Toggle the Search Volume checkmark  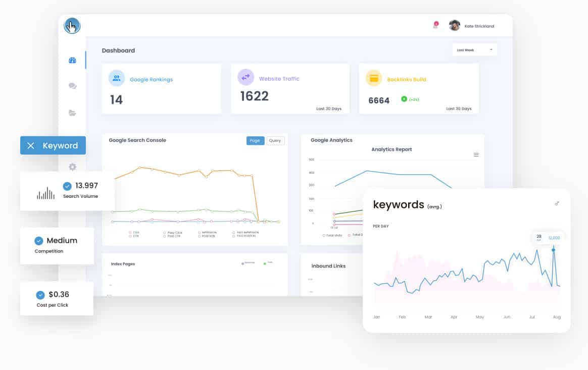[x=67, y=186]
